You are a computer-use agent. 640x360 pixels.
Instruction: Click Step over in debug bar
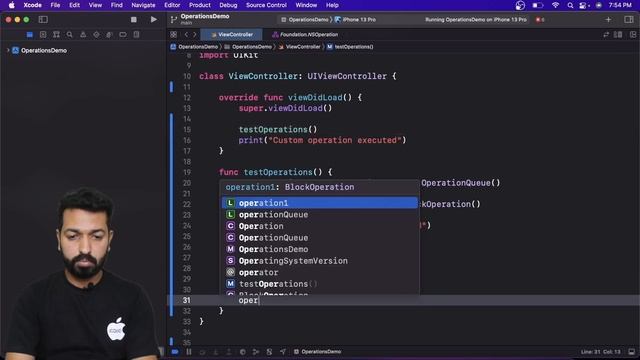click(202, 351)
